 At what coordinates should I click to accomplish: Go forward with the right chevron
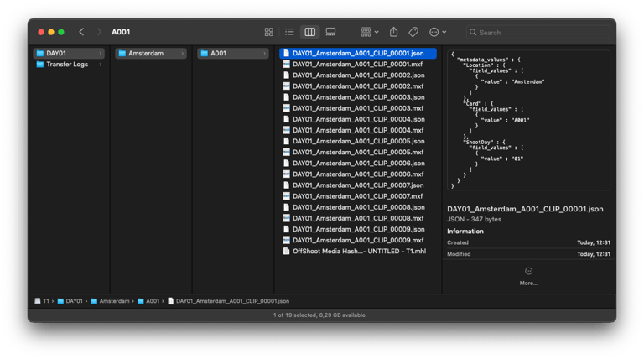[99, 32]
